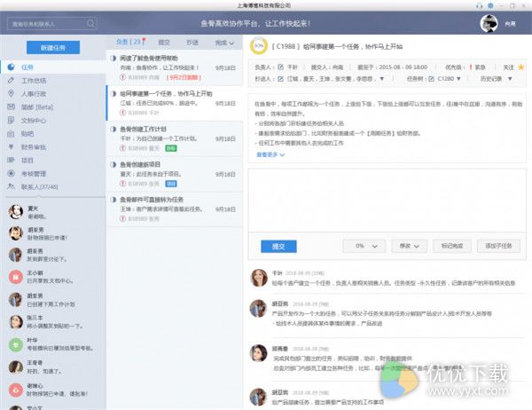Toggle status circle of 鱼骨创建新项目

(113, 164)
